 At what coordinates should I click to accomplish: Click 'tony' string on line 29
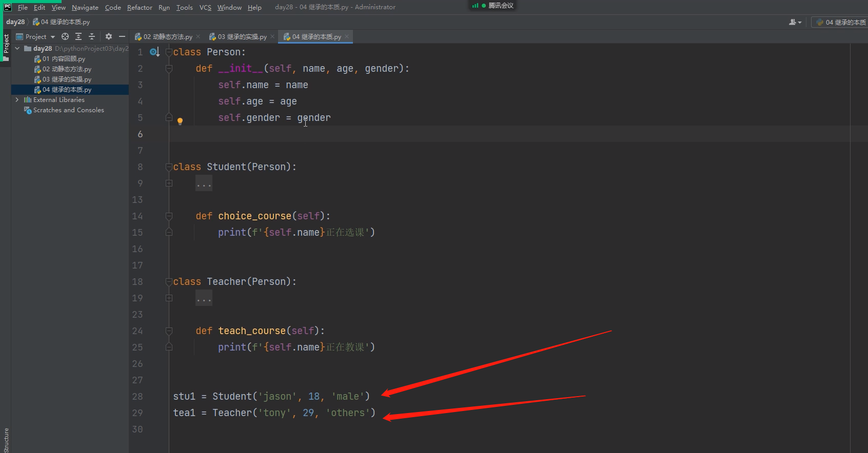click(x=274, y=413)
